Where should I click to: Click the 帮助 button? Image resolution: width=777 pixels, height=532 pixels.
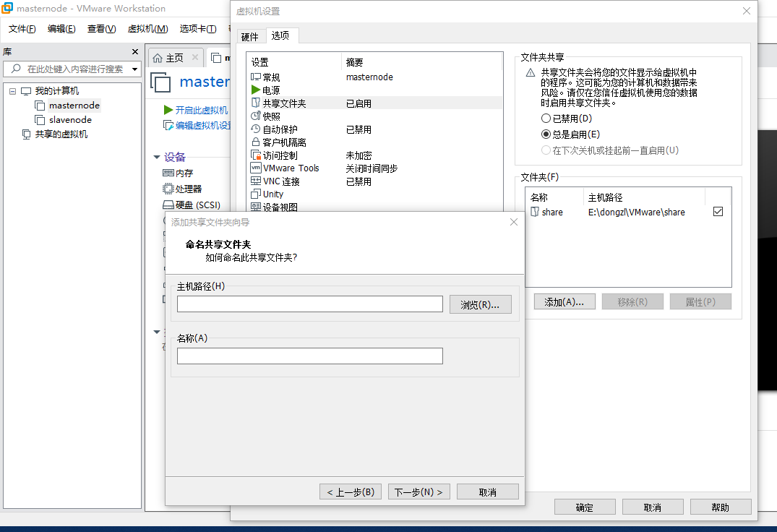[x=721, y=507]
